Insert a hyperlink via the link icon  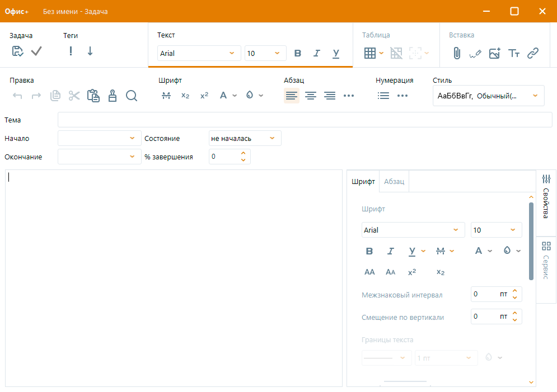[x=533, y=53]
